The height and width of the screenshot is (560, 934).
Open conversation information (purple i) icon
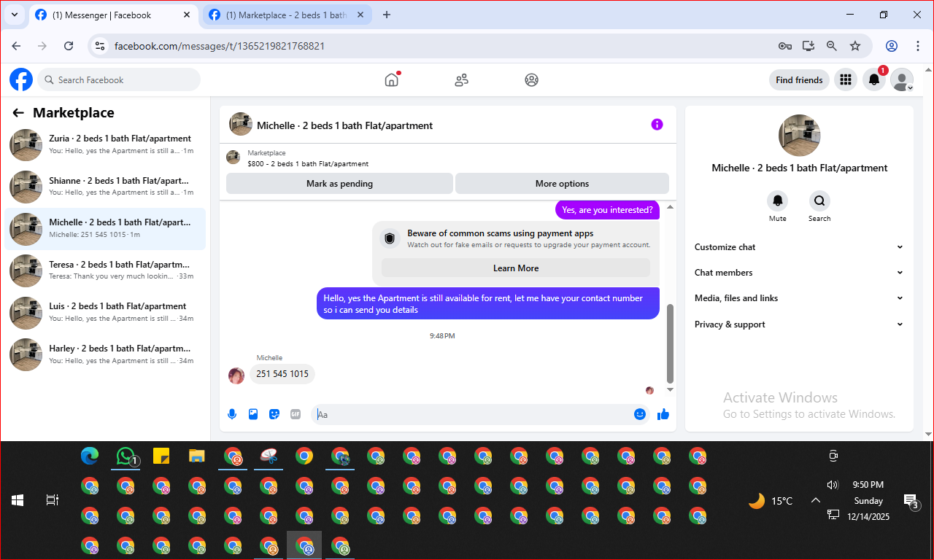[x=657, y=125]
